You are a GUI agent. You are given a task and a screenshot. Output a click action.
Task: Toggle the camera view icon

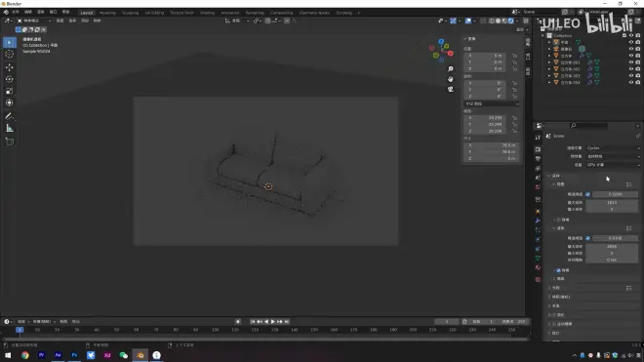pyautogui.click(x=451, y=89)
